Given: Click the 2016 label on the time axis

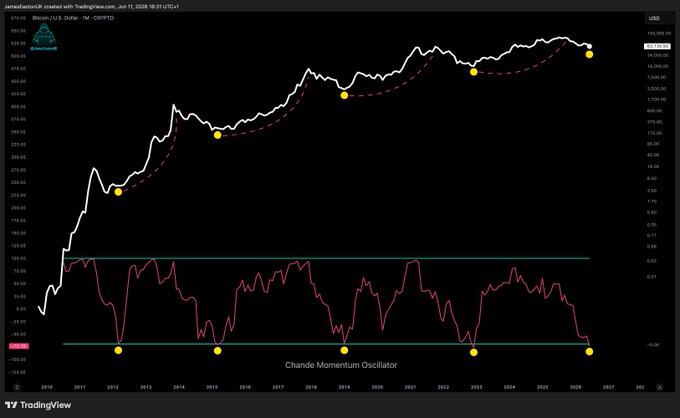Looking at the screenshot, I should [245, 387].
